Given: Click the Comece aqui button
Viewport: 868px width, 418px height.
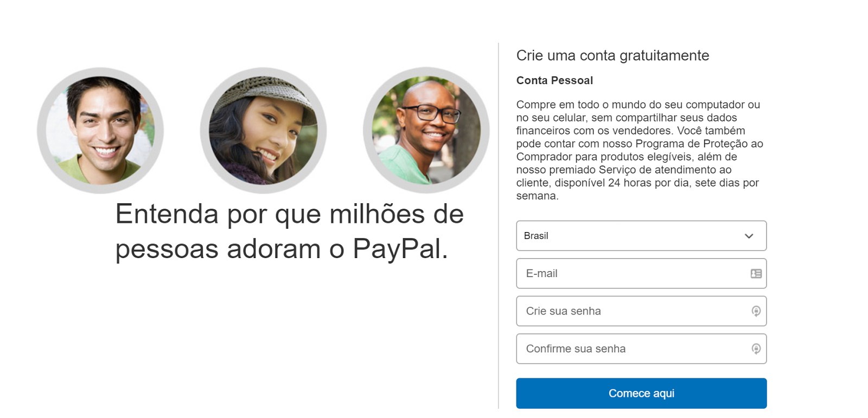Looking at the screenshot, I should tap(641, 393).
